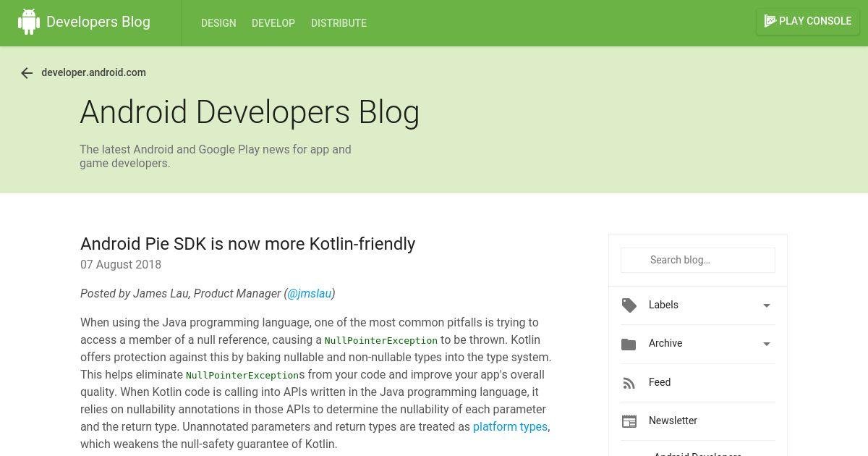Open the @jmslau author profile link
This screenshot has height=456, width=868.
coord(310,293)
